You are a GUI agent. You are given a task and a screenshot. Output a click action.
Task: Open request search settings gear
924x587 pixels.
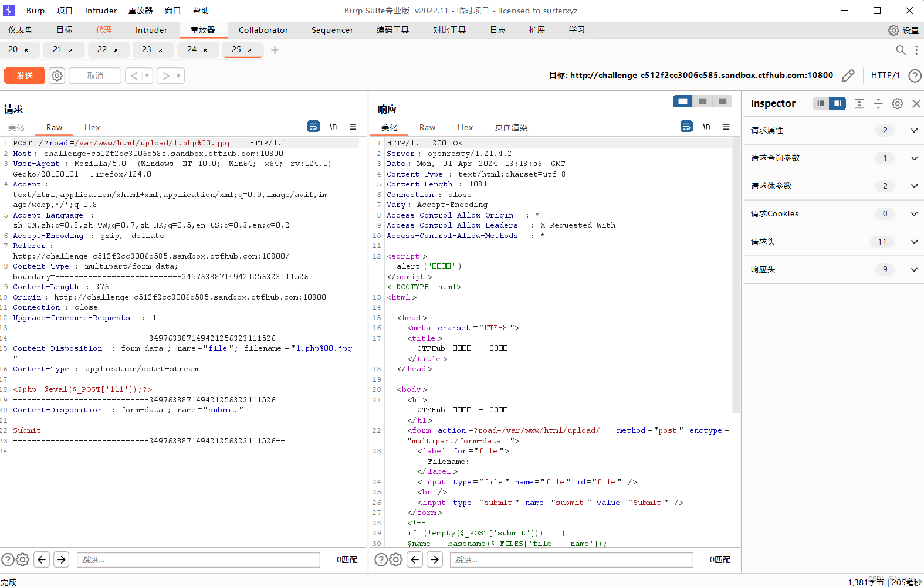[23, 559]
